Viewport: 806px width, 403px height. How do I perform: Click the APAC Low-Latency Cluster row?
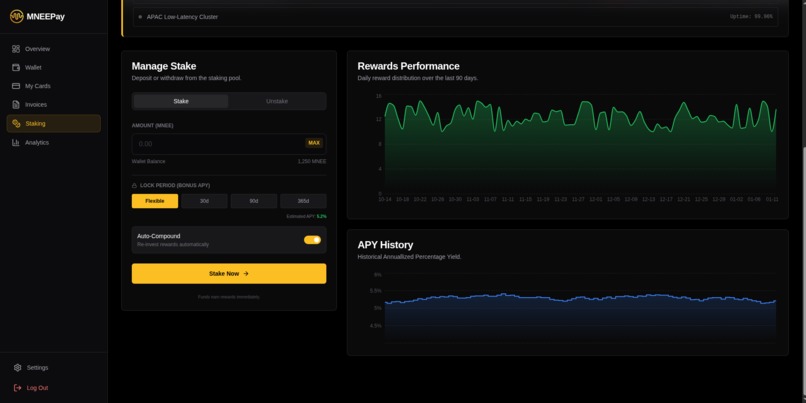(455, 17)
